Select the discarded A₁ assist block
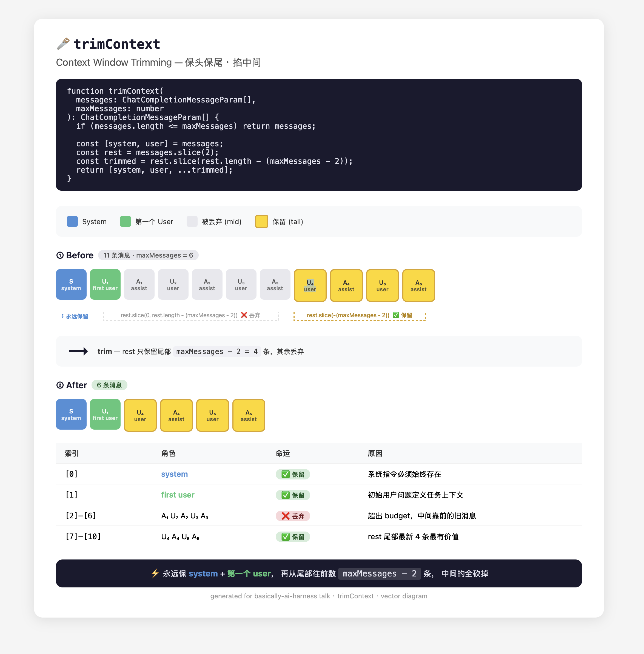Image resolution: width=644 pixels, height=654 pixels. 139,284
